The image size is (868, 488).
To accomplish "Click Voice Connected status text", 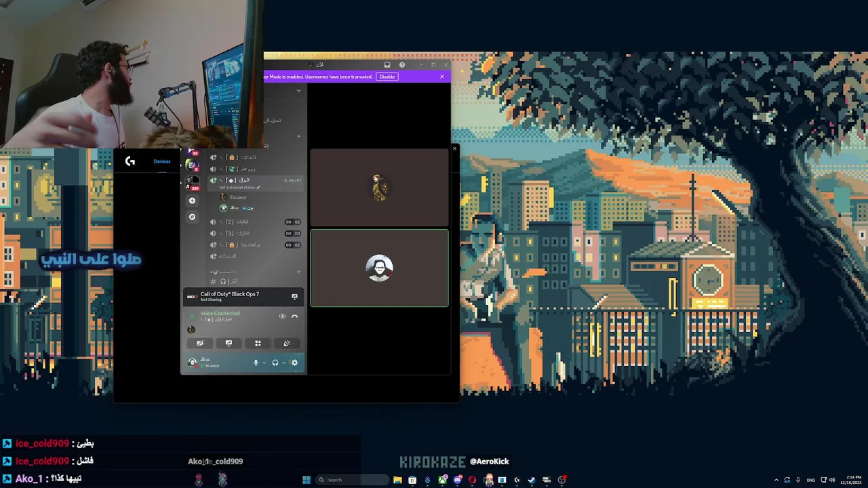I will [x=220, y=313].
